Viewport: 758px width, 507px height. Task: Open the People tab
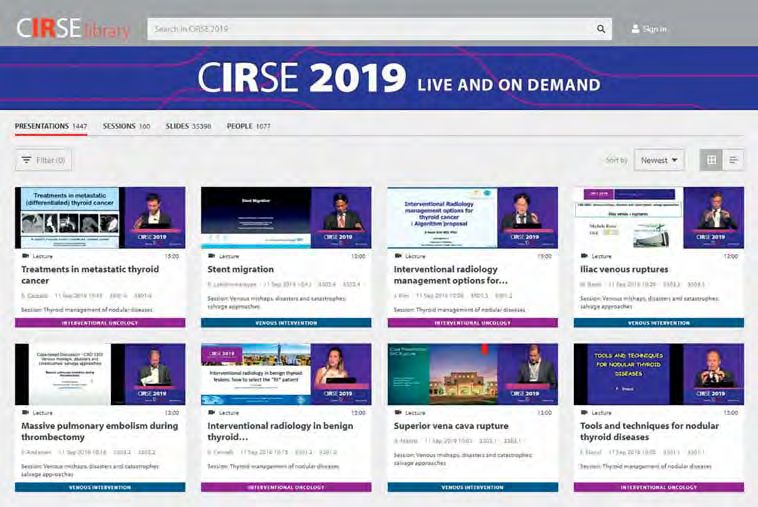(x=248, y=126)
